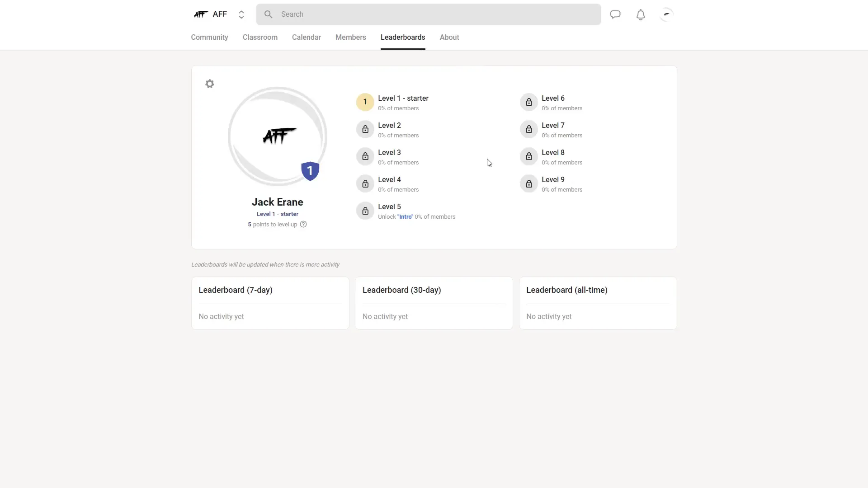This screenshot has height=488, width=868.
Task: Open the "Intro" unlock link
Action: 405,217
